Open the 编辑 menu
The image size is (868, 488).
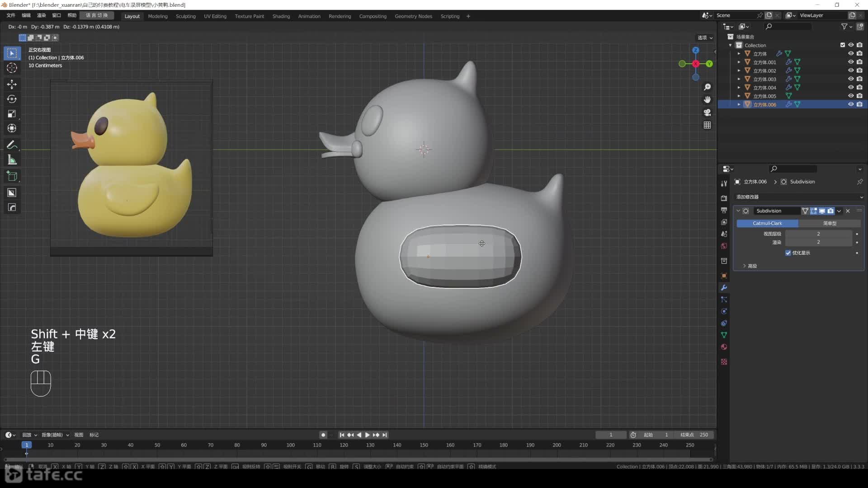(26, 15)
